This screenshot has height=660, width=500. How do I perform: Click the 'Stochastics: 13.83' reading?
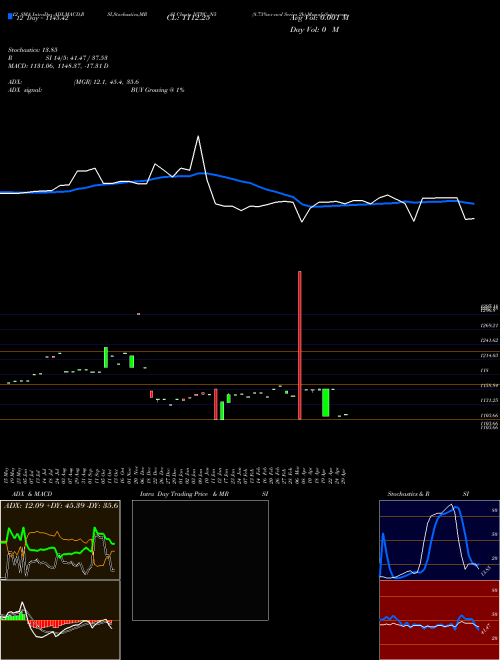(32, 50)
